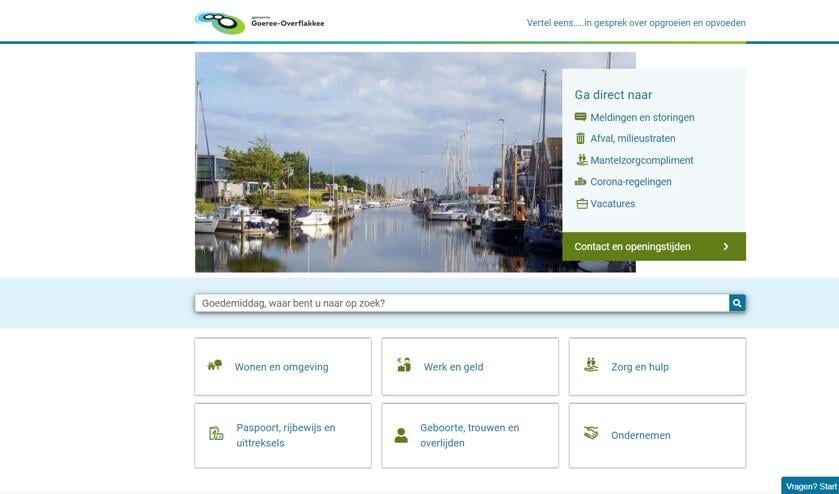
Task: Open the Vertel eens opgroeien en opvoeden link
Action: (x=636, y=23)
